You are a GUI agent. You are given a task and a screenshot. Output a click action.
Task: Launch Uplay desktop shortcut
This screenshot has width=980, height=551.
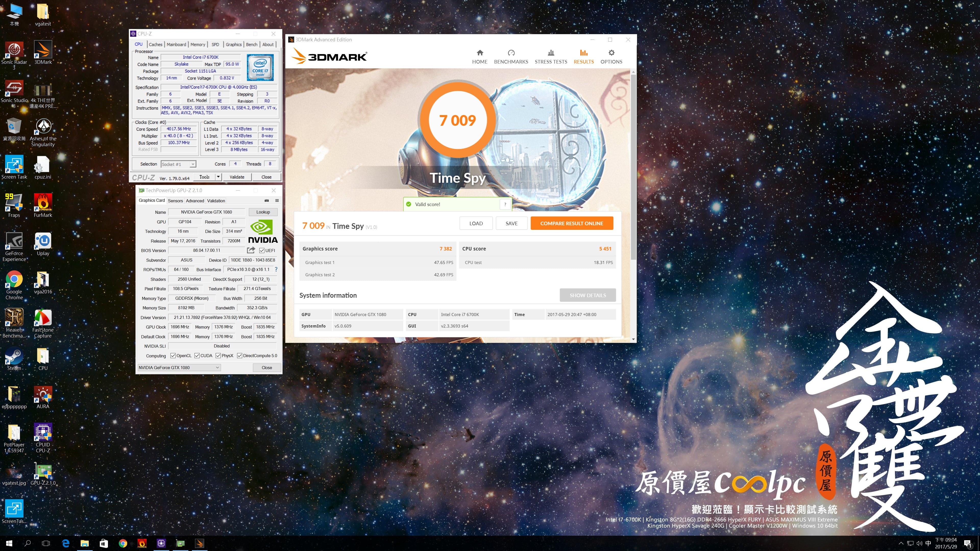43,244
